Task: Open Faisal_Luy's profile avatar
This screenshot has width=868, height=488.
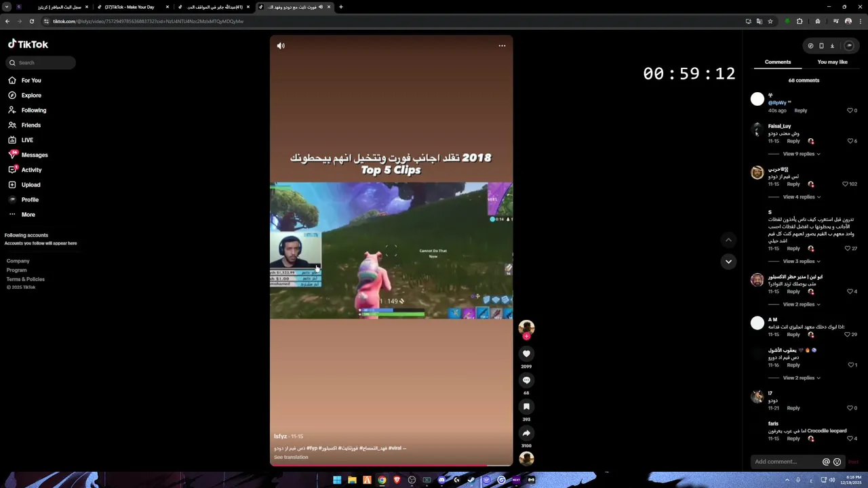Action: [757, 129]
